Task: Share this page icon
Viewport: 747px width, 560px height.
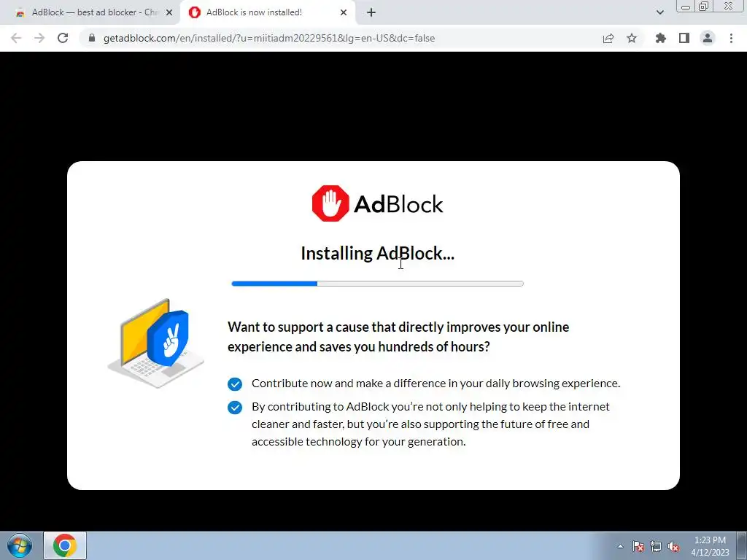Action: (608, 38)
